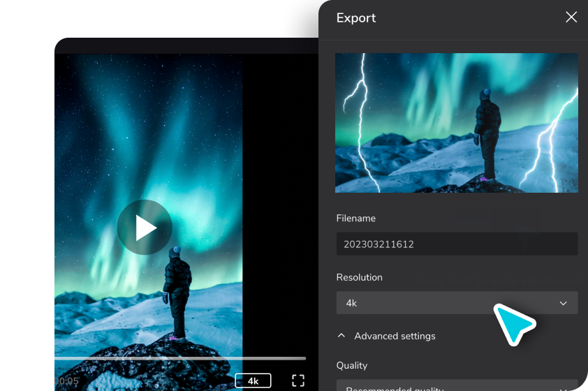Click the Resolution label above the dropdown
The width and height of the screenshot is (588, 391).
[360, 277]
